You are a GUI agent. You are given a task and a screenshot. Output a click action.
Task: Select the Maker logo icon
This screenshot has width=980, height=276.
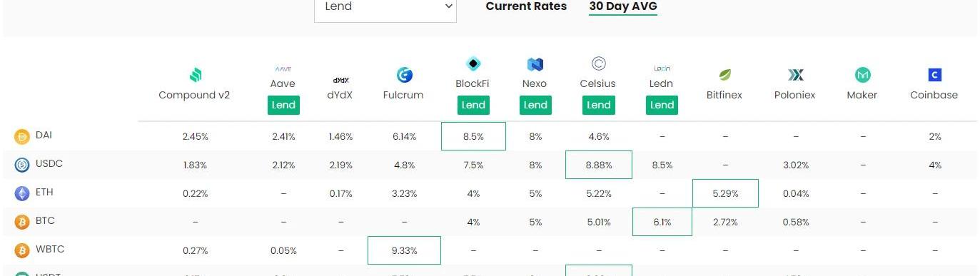click(x=862, y=75)
